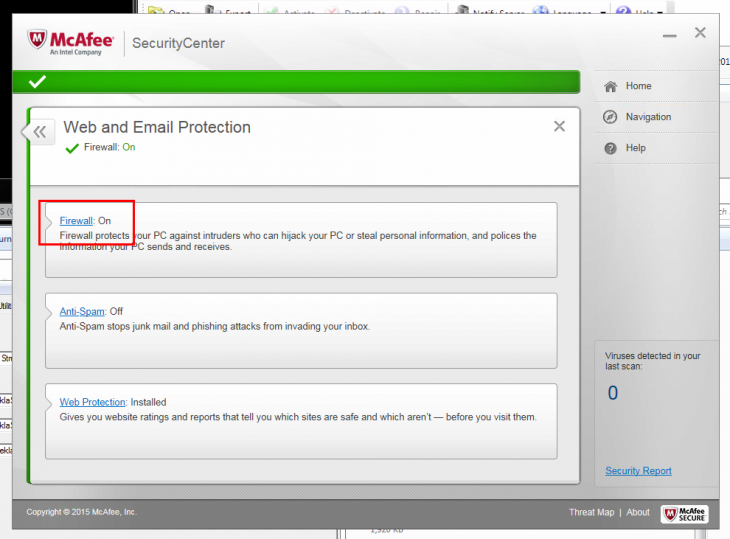The height and width of the screenshot is (539, 730).
Task: Click the Navigation compass icon
Action: (x=610, y=117)
